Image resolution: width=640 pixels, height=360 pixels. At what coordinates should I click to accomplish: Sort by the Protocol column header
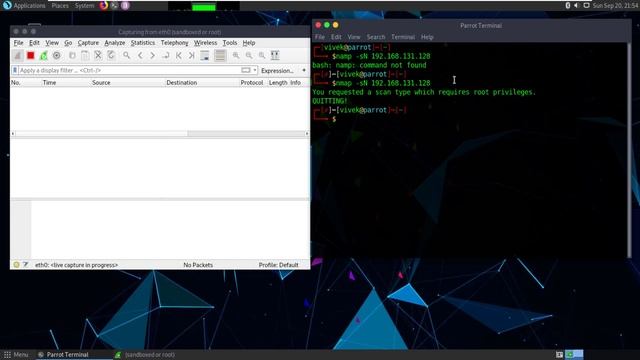(252, 82)
